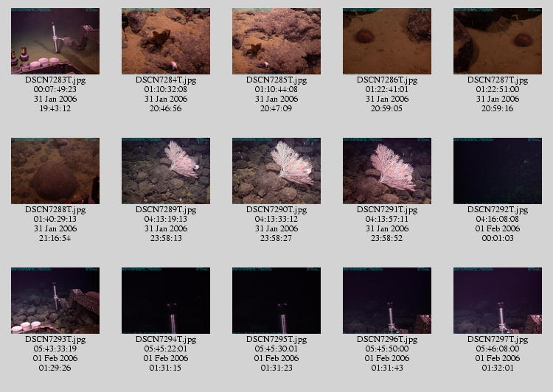Select timecode 05:45:22:01
Viewport: 553px width, 392px height.
pos(166,349)
